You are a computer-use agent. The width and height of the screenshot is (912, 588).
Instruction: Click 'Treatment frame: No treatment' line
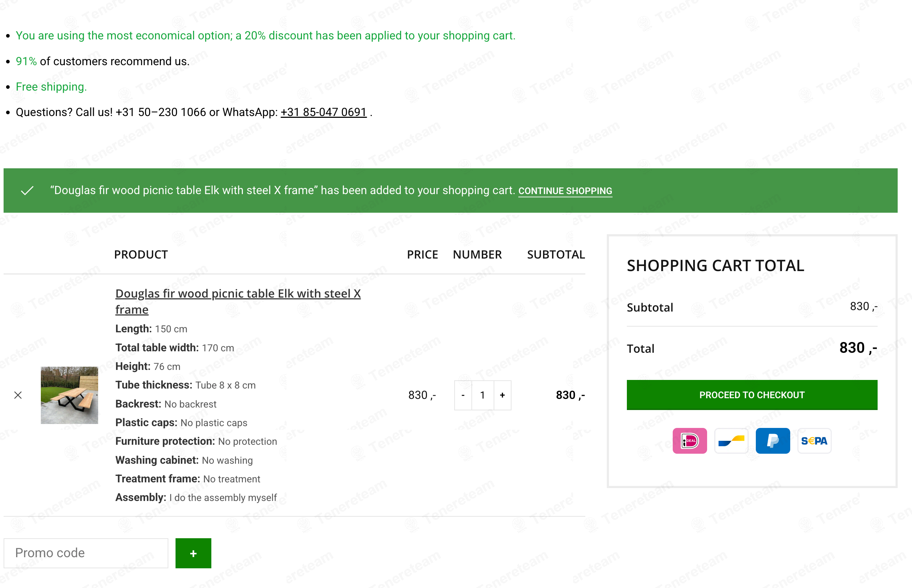pos(187,479)
